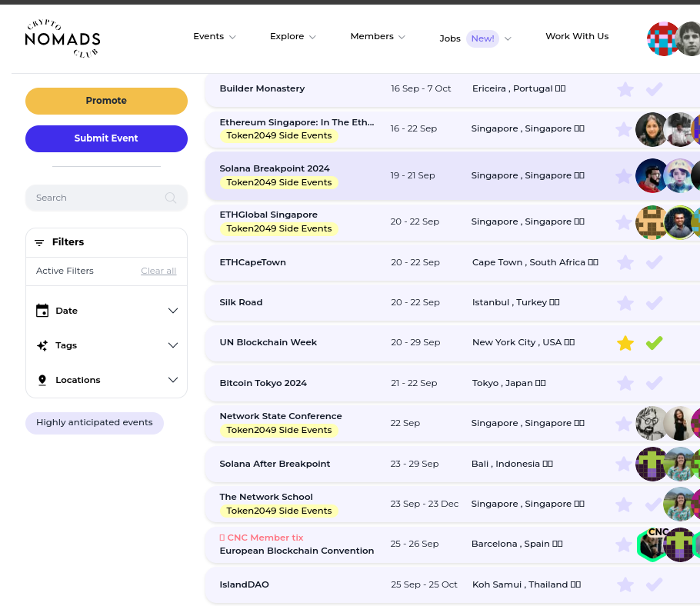Star the IslandDAO event
Screen dimensions: 700x606
click(x=625, y=585)
